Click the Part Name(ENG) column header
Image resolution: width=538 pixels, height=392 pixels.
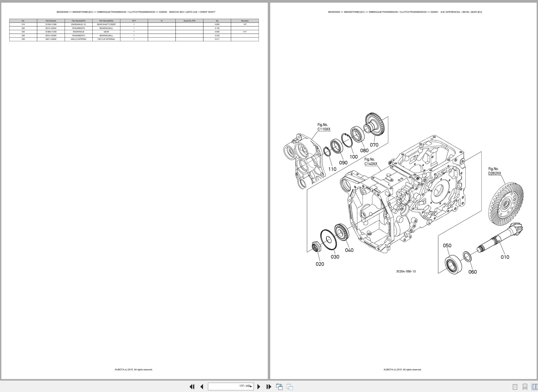point(106,21)
